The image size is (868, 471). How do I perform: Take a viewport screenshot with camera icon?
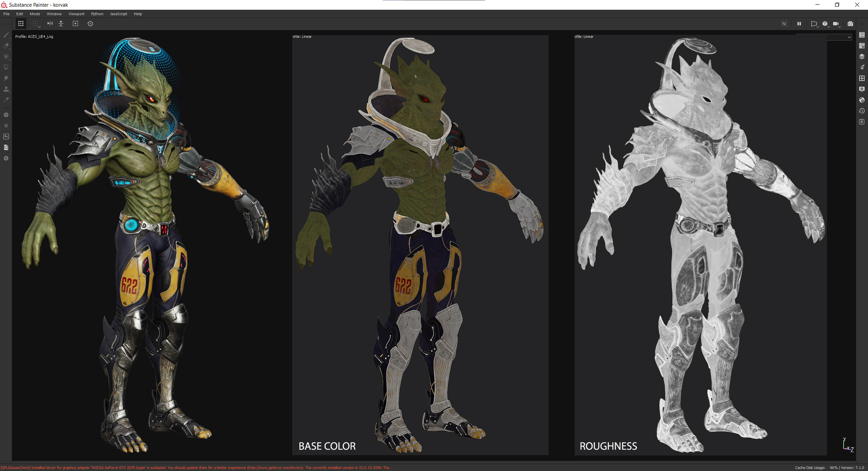point(850,24)
